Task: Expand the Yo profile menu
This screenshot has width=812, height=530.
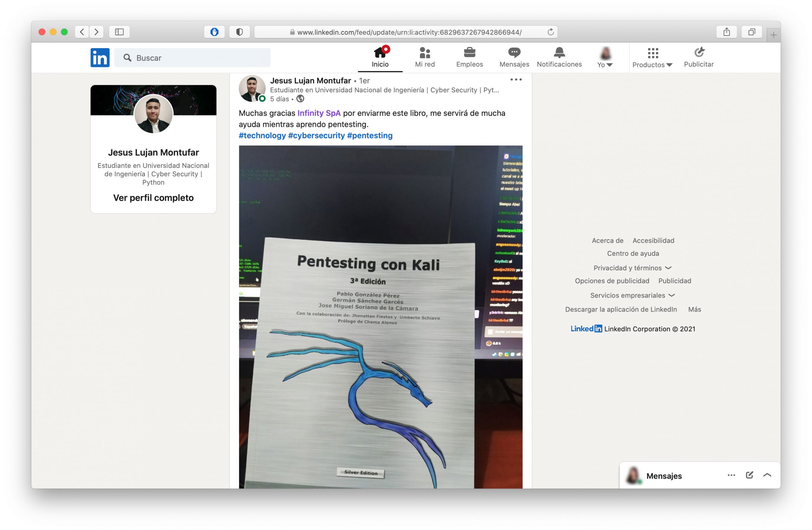Action: [605, 57]
